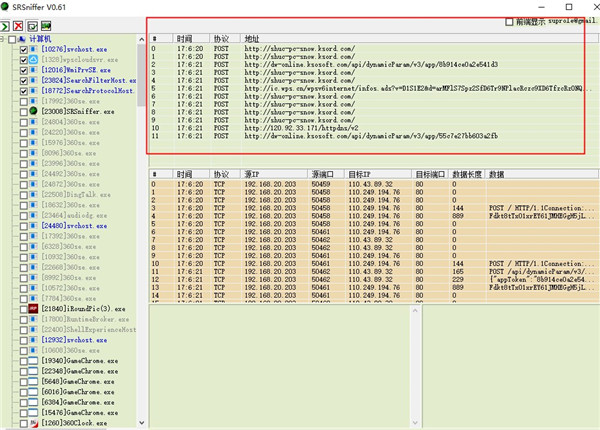Check the [23008]SRSniffer.exe checkbox
600x430 pixels.
pos(25,111)
